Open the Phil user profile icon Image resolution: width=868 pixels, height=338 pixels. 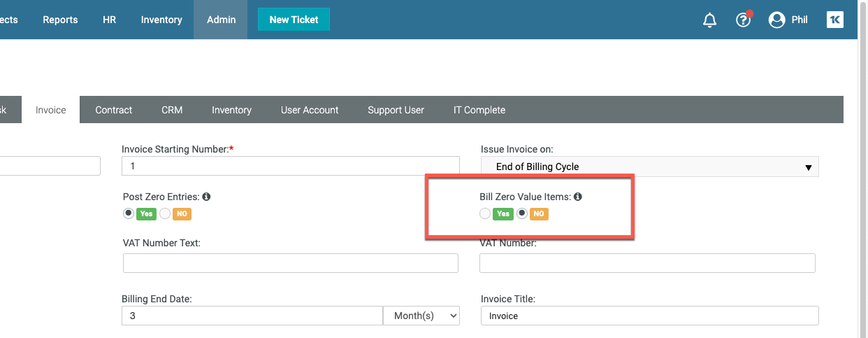coord(776,20)
